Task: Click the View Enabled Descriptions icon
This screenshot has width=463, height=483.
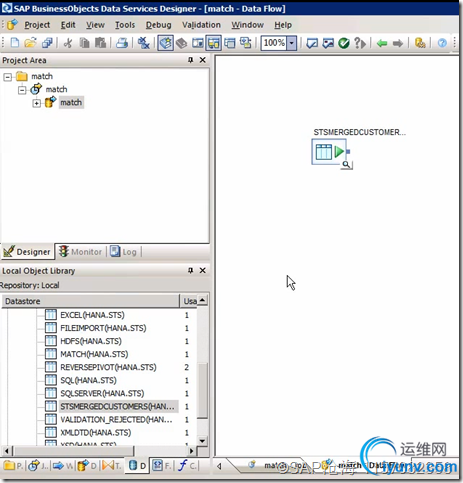Action: (x=246, y=43)
